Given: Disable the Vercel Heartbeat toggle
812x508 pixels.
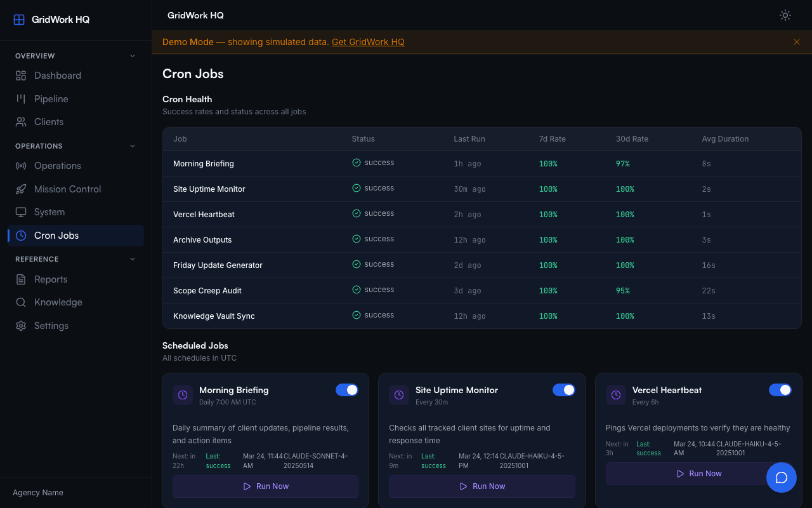Looking at the screenshot, I should [x=780, y=390].
